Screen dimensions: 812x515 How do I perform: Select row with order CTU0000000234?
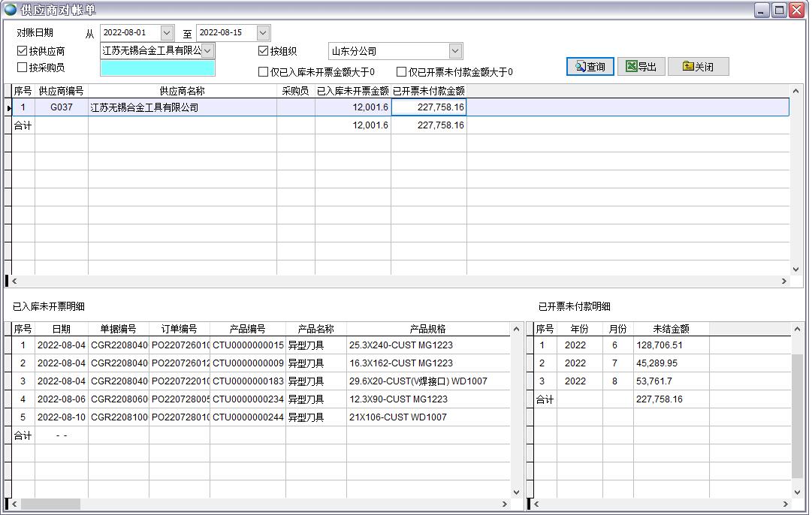(248, 399)
